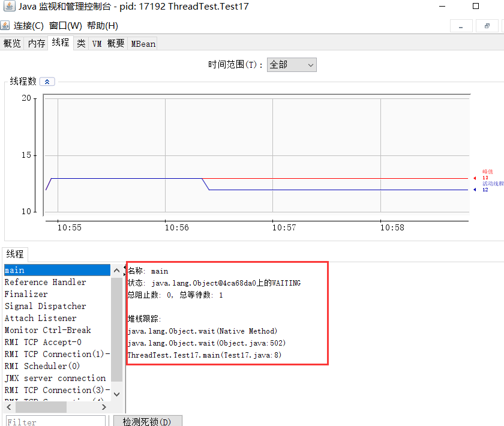Click the 10:56 time axis label
This screenshot has width=504, height=426.
coord(177,227)
